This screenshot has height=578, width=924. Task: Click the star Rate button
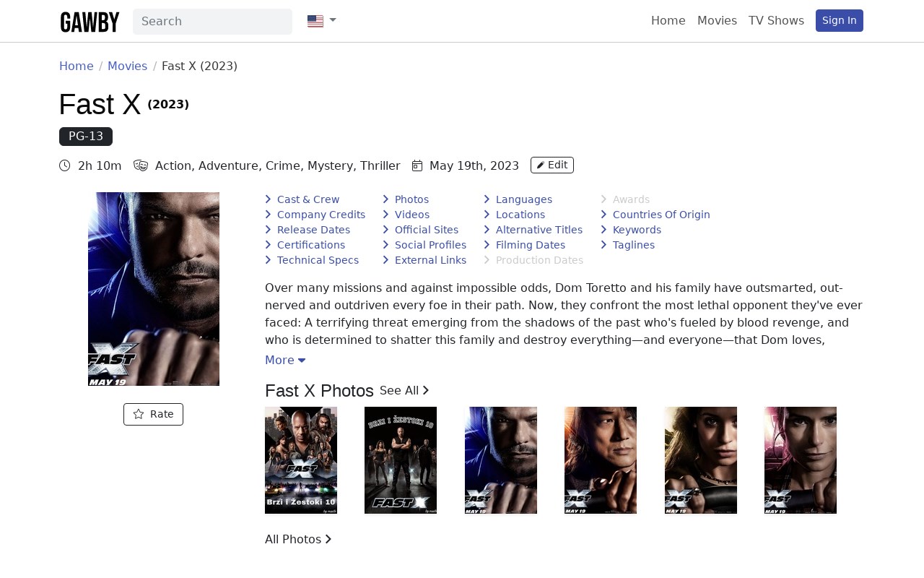(x=153, y=414)
